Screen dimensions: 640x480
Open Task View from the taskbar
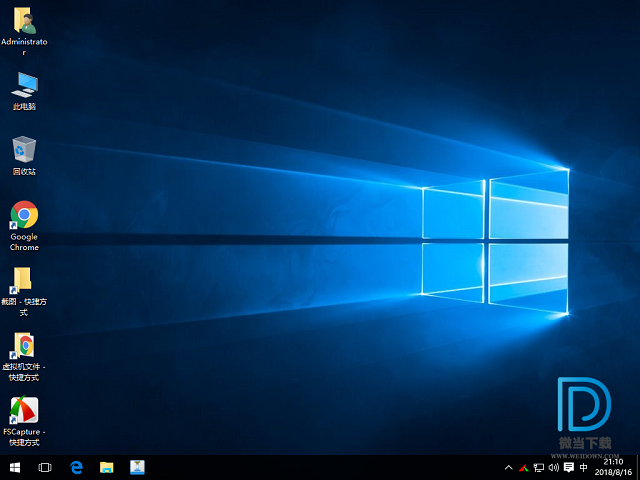(x=45, y=468)
